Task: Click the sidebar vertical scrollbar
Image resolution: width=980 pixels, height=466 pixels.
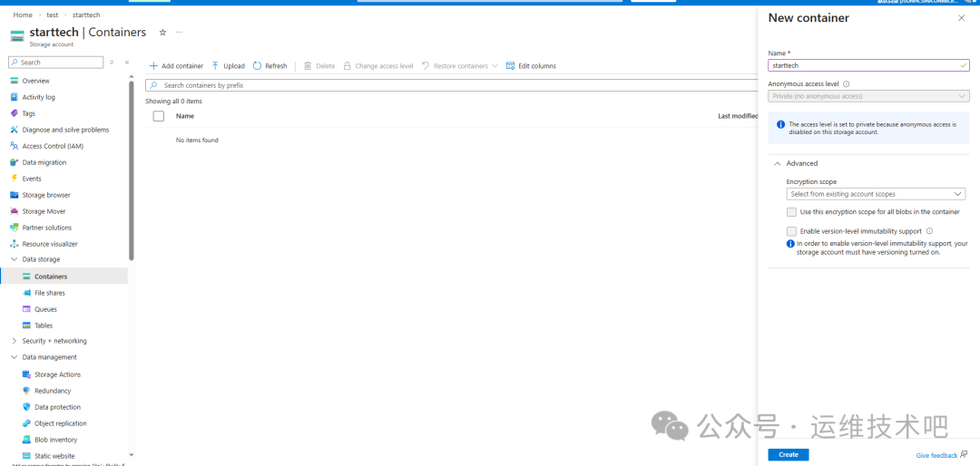Action: pyautogui.click(x=132, y=170)
